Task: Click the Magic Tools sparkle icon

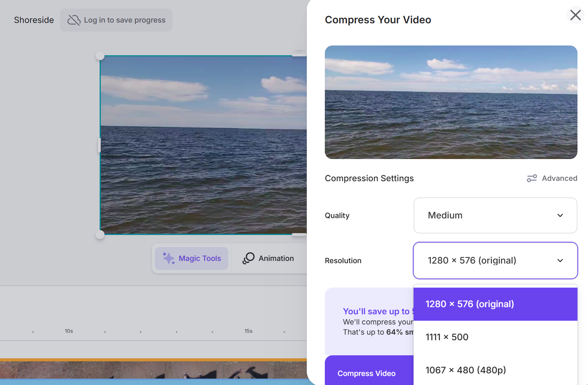Action: [x=168, y=258]
